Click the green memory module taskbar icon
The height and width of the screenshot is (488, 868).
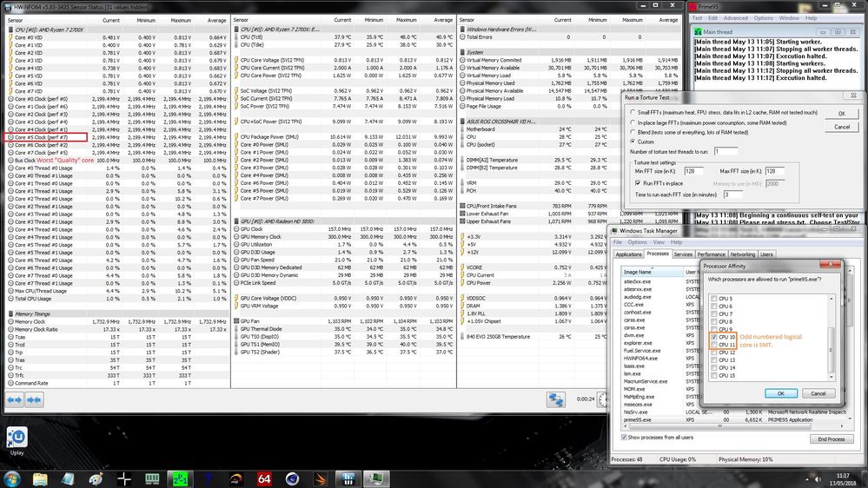point(152,479)
